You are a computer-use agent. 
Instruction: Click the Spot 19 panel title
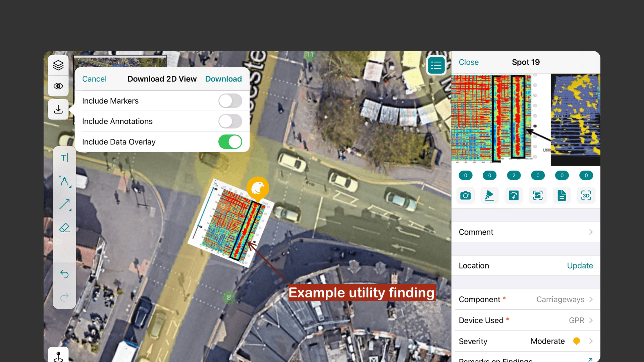coord(526,62)
